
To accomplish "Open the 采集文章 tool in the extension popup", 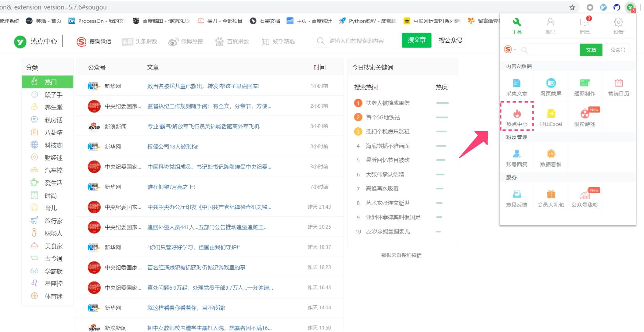I will [x=517, y=87].
